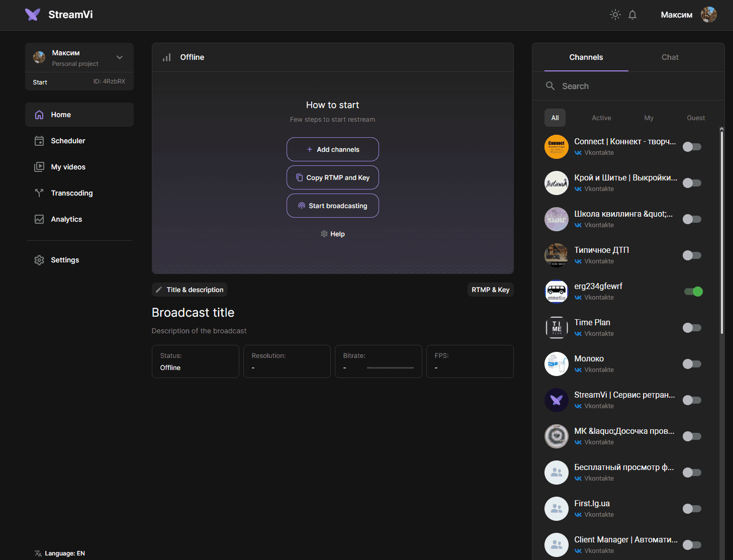Click the Bitrate progress bar
The image size is (733, 560).
point(390,368)
